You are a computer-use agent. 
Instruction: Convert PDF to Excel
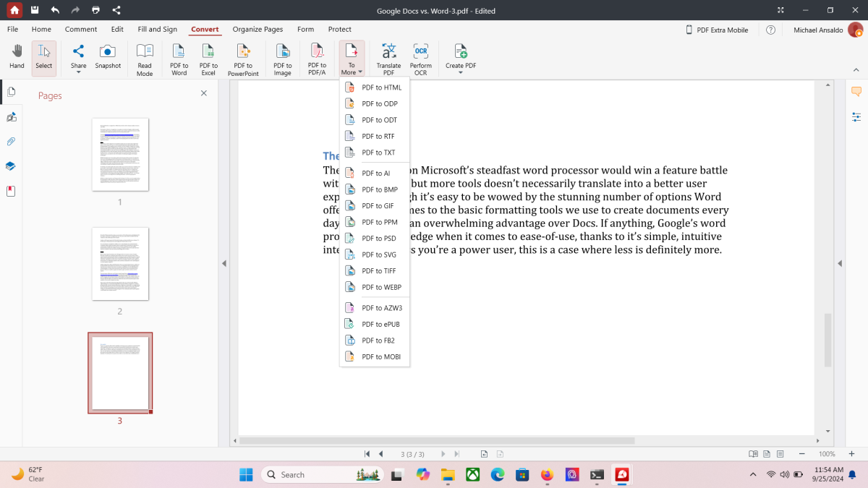pos(208,59)
